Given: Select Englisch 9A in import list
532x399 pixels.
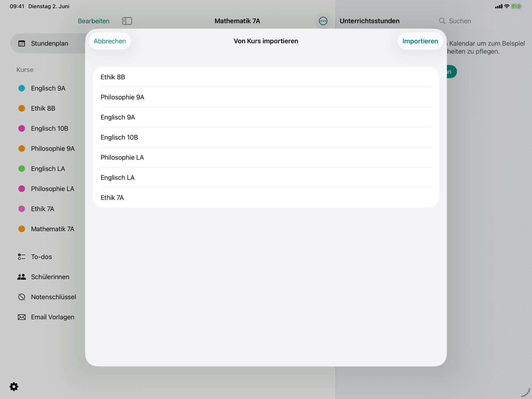Looking at the screenshot, I should (266, 117).
